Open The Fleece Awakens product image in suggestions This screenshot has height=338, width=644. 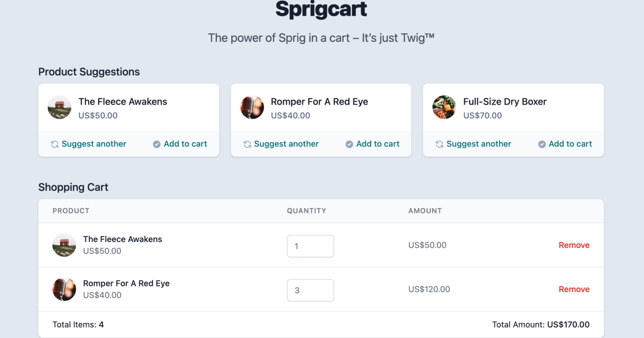(59, 107)
